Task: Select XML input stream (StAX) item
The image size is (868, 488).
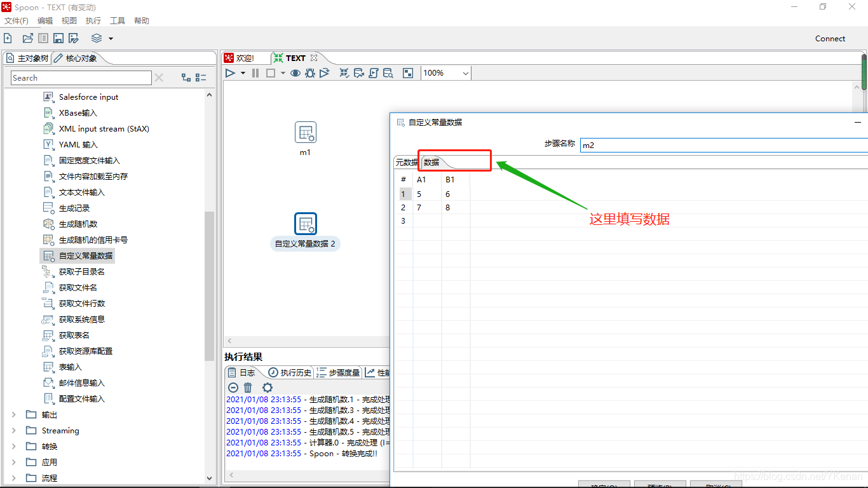Action: [x=104, y=128]
